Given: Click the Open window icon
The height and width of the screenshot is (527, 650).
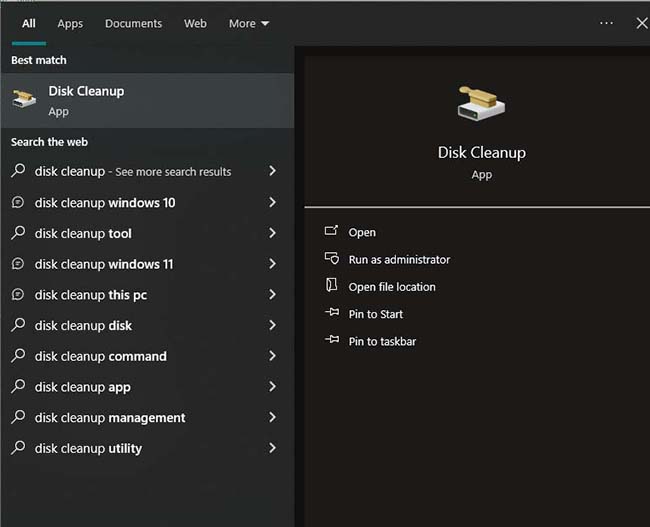Looking at the screenshot, I should pyautogui.click(x=331, y=231).
